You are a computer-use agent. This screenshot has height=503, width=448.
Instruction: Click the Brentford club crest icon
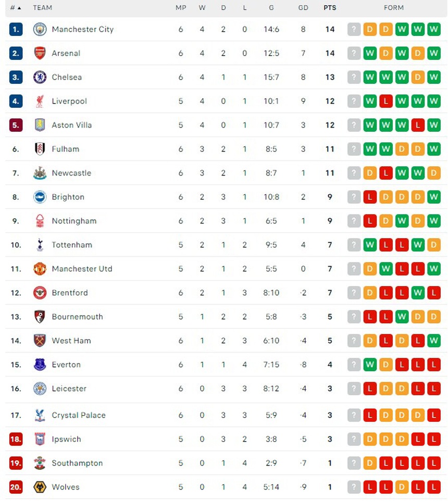point(40,293)
